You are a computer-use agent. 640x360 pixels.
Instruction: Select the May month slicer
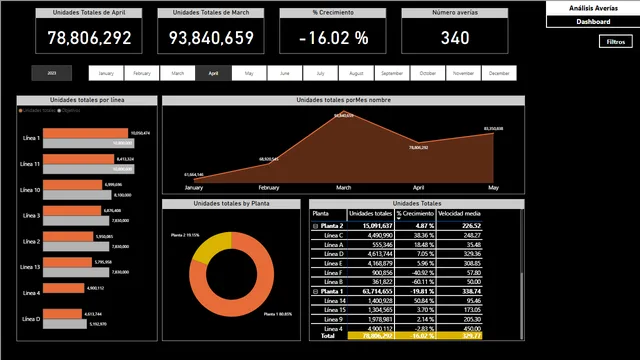(x=249, y=73)
